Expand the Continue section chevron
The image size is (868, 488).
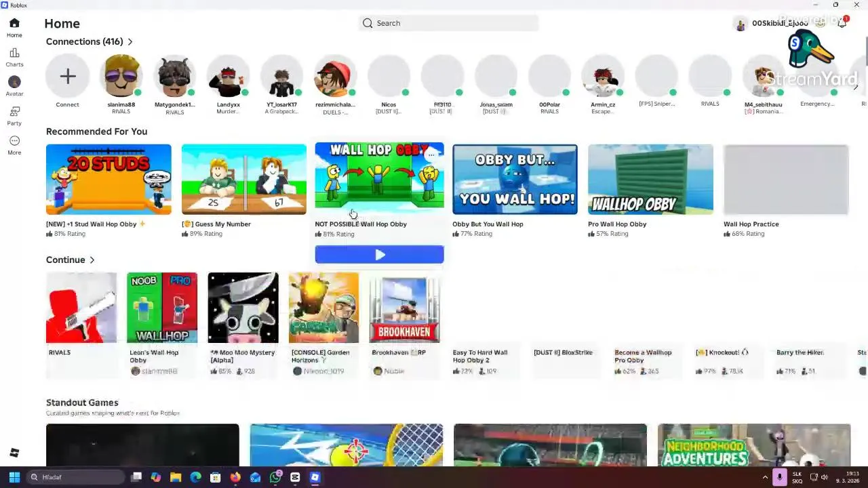[92, 260]
